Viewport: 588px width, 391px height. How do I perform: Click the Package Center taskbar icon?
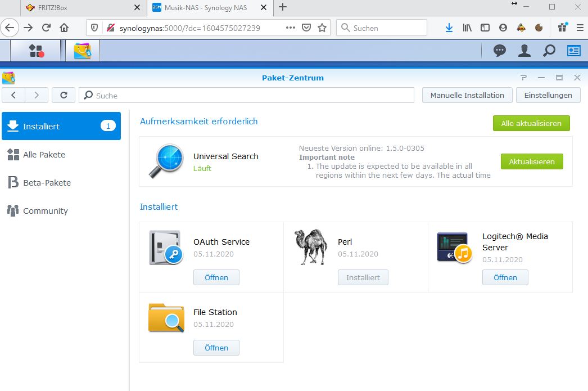[x=83, y=50]
